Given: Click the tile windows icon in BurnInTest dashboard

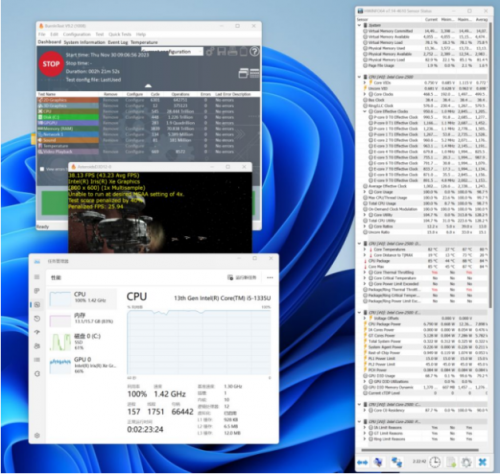Looking at the screenshot, I should [x=255, y=73].
